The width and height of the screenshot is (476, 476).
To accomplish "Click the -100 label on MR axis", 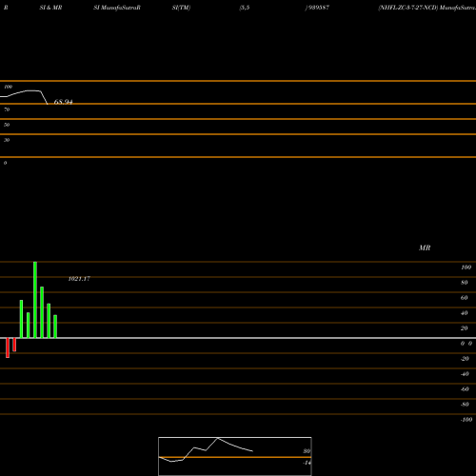I will (466, 420).
